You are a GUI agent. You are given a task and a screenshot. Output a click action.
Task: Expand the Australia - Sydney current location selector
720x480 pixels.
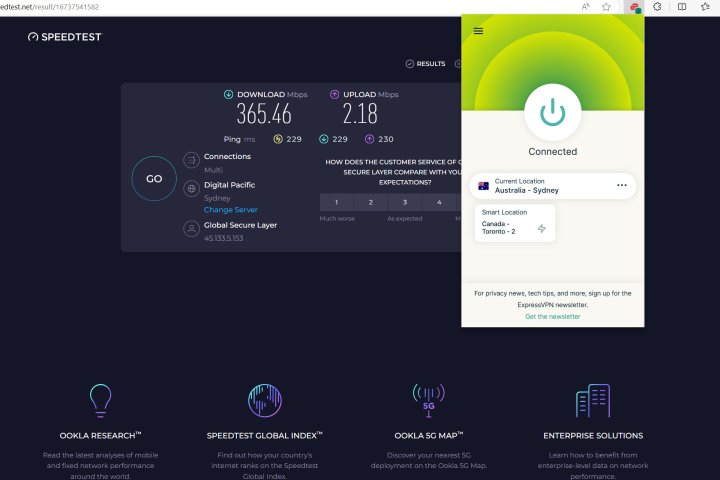[x=540, y=185]
